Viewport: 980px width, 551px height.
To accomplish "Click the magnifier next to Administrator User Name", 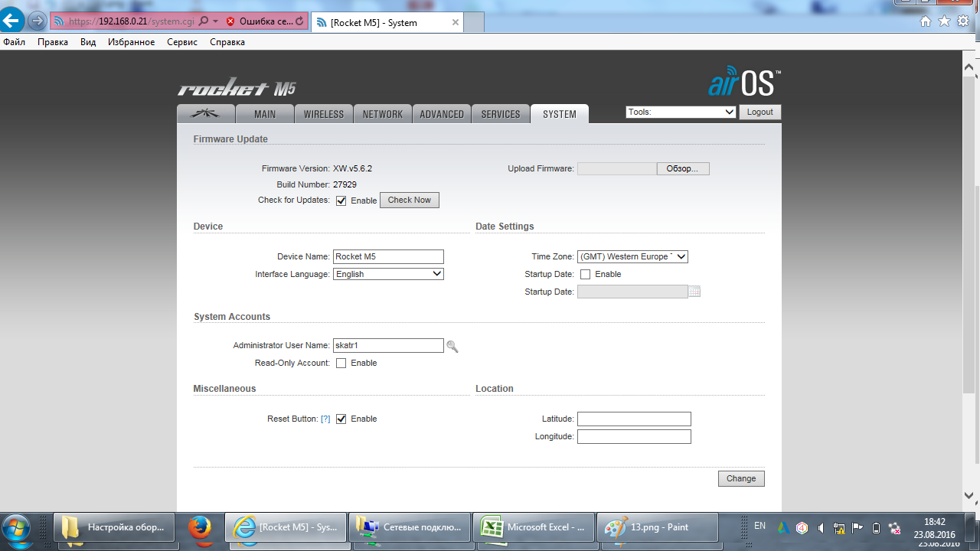I will click(x=452, y=347).
